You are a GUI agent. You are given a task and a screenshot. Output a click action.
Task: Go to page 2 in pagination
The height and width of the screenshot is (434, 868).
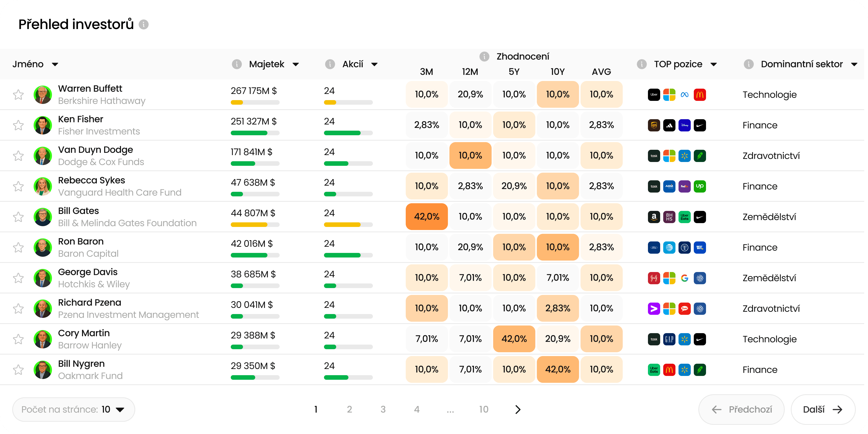(349, 409)
